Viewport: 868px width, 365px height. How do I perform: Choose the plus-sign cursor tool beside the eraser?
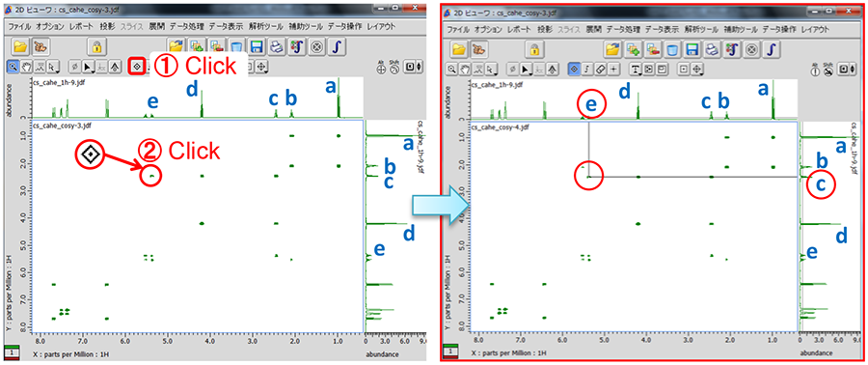point(614,69)
